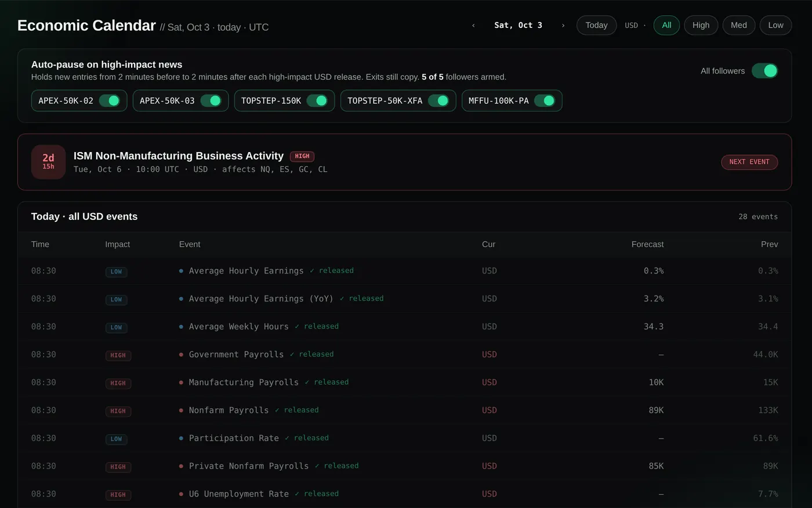
Task: Click the Cur column header
Action: pos(488,244)
